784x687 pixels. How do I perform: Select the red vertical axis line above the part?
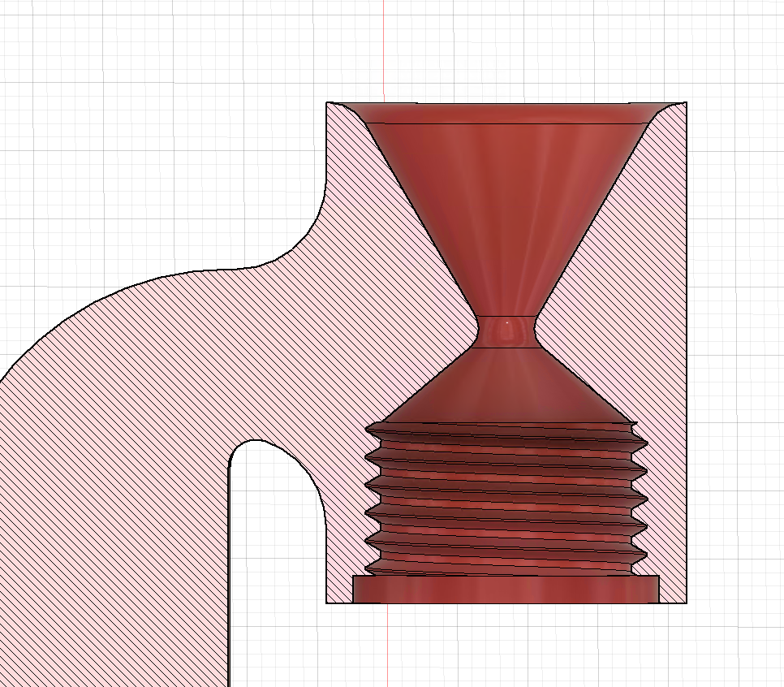coord(384,50)
